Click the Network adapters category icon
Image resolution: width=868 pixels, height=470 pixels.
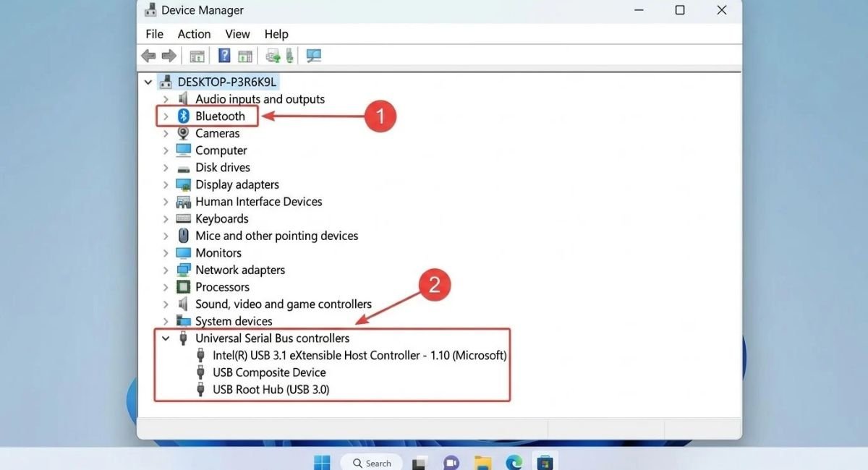(183, 270)
